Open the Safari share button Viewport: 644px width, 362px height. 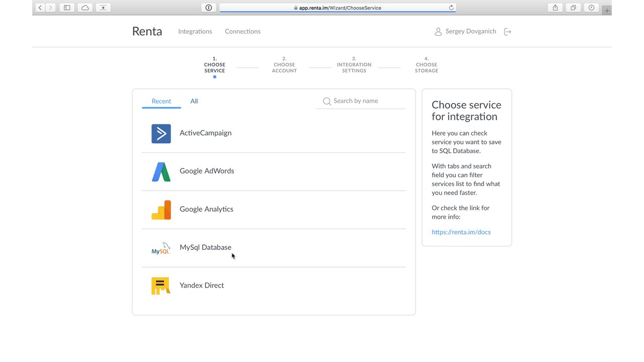(555, 8)
